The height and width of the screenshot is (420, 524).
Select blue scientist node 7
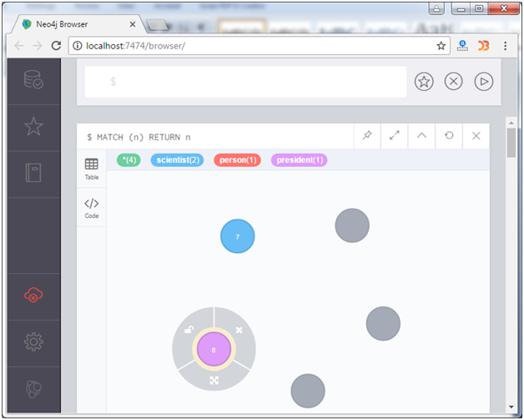[x=238, y=236]
